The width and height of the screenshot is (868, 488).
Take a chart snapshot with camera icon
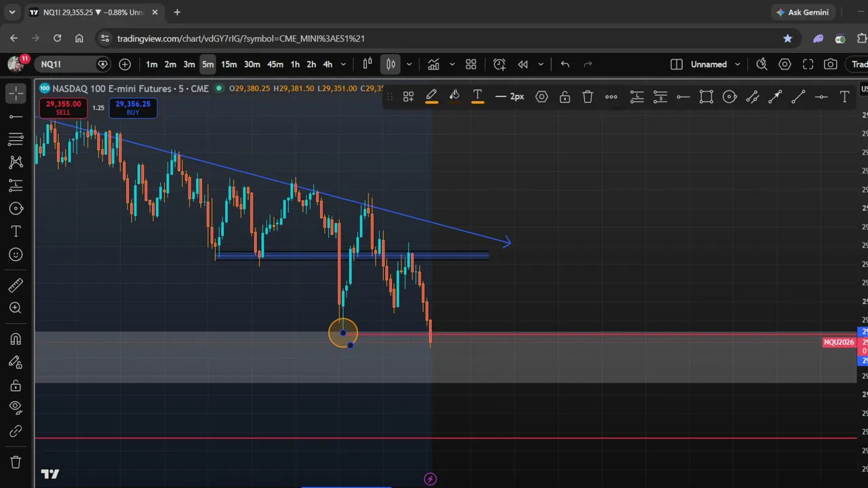point(831,64)
